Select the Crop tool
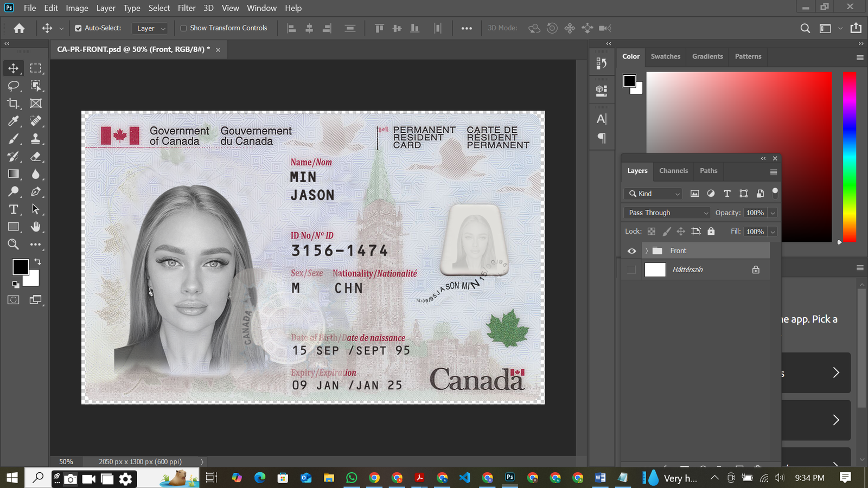Image resolution: width=868 pixels, height=488 pixels. click(14, 103)
